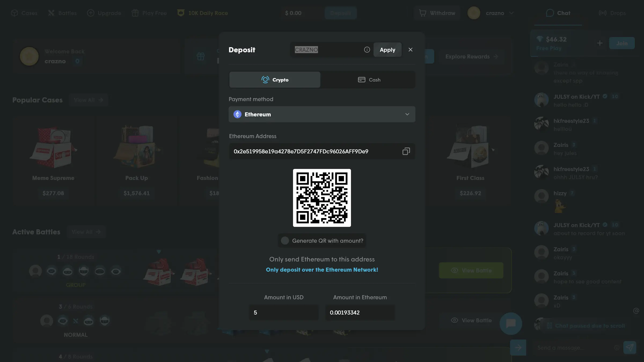Click the Withdraw cart button
This screenshot has height=362, width=644.
click(437, 13)
